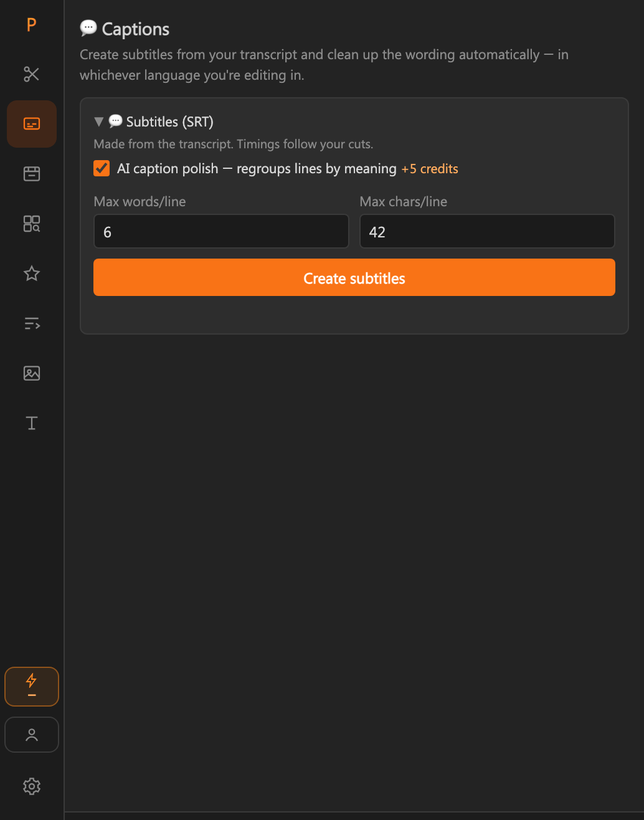Click the 'Max chars/line' label

(x=404, y=201)
